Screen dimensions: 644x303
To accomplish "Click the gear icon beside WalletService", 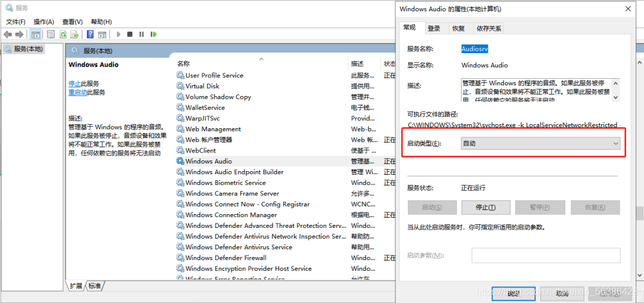I will click(x=180, y=107).
